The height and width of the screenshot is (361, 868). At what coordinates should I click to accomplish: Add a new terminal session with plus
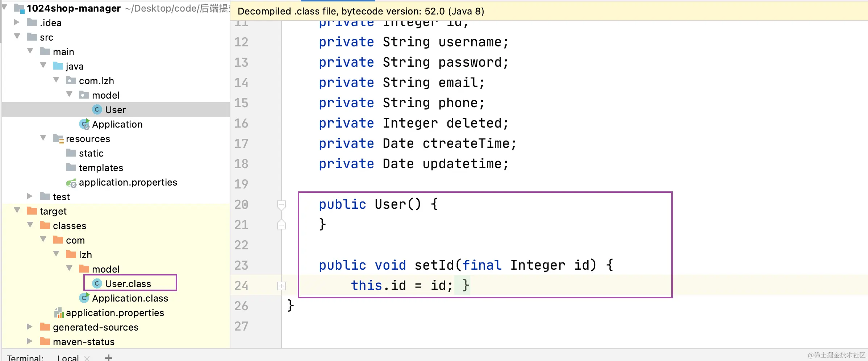pos(108,357)
